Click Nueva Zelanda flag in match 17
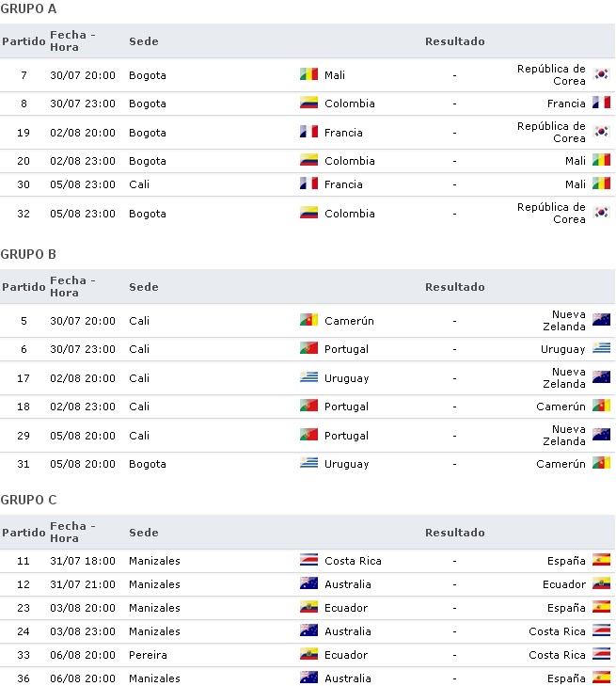This screenshot has height=686, width=616. pos(601,376)
